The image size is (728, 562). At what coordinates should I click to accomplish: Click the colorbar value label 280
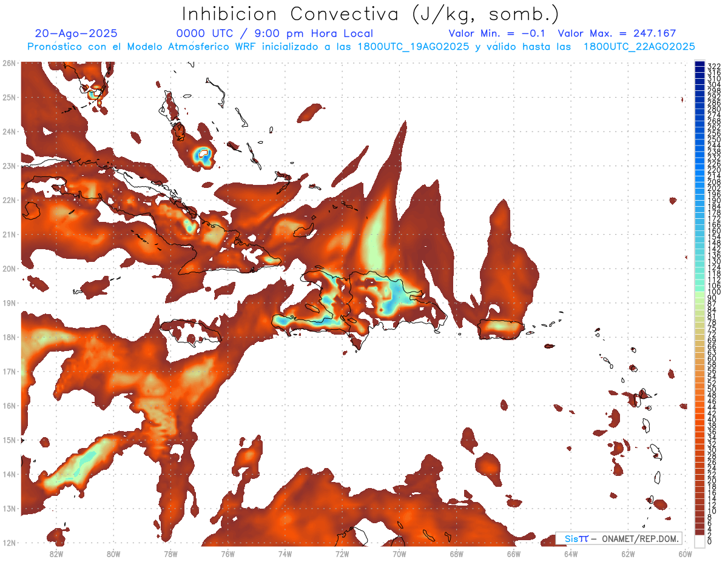point(714,109)
